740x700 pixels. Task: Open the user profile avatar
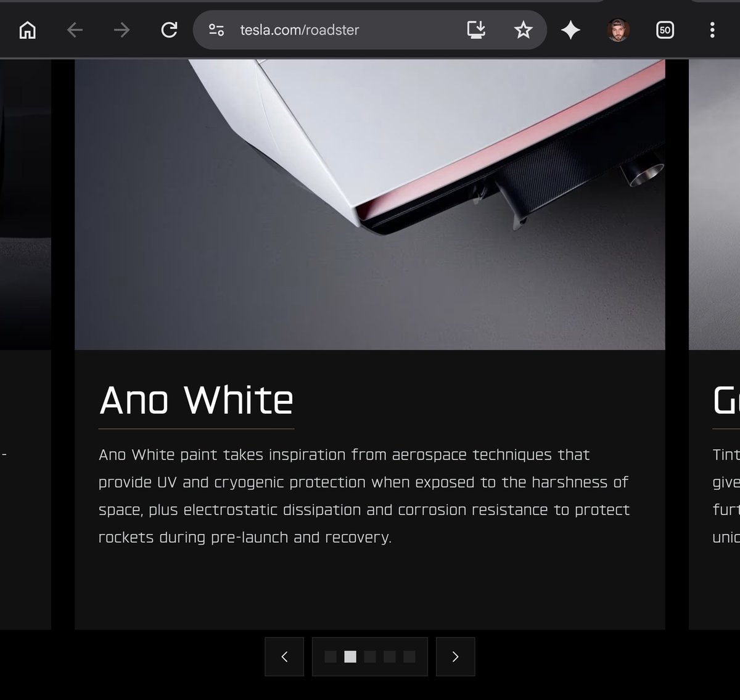point(618,30)
